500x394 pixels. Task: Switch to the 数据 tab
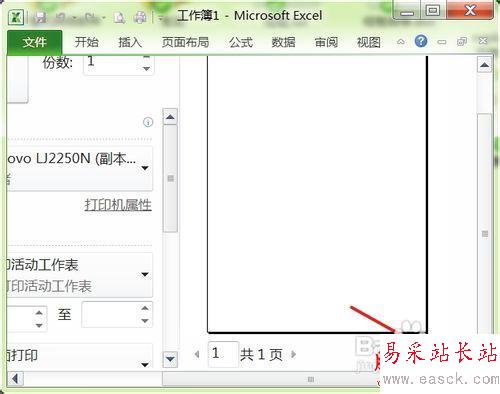pos(283,42)
